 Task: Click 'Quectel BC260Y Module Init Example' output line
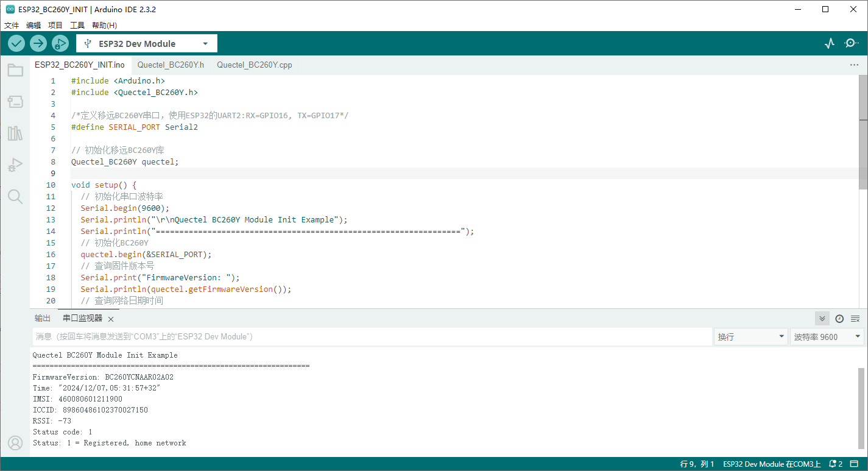click(105, 355)
